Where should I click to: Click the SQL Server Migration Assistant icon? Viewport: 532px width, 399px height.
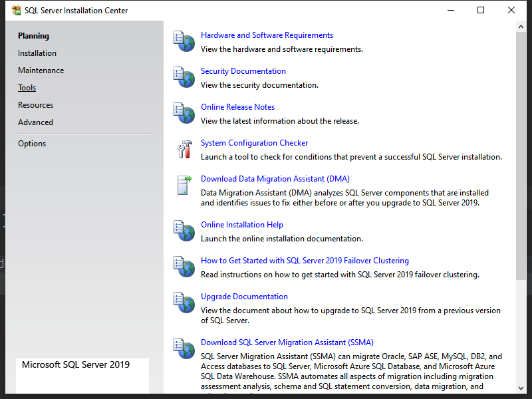[x=184, y=348]
